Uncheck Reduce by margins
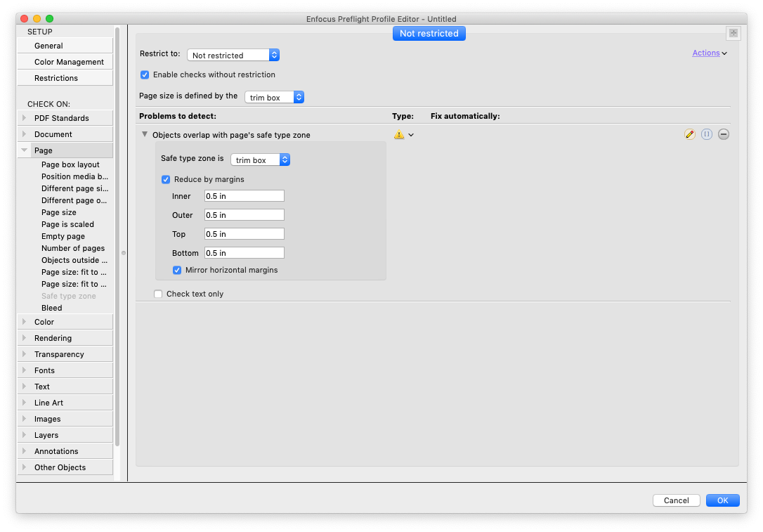The height and width of the screenshot is (532, 763). [167, 179]
